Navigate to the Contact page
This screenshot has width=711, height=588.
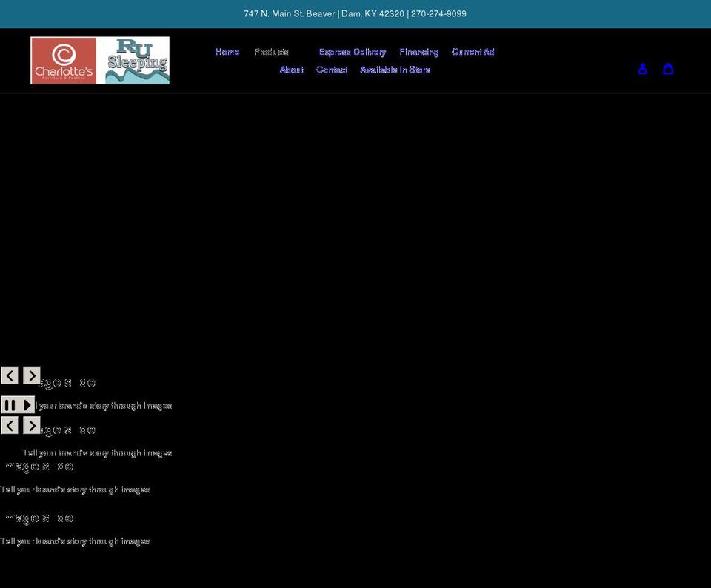(x=332, y=70)
